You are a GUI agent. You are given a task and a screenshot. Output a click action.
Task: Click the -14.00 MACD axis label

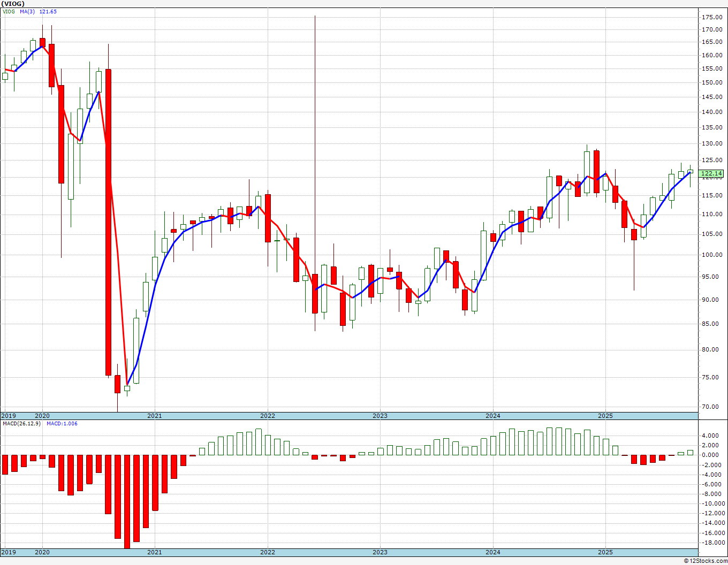[714, 523]
